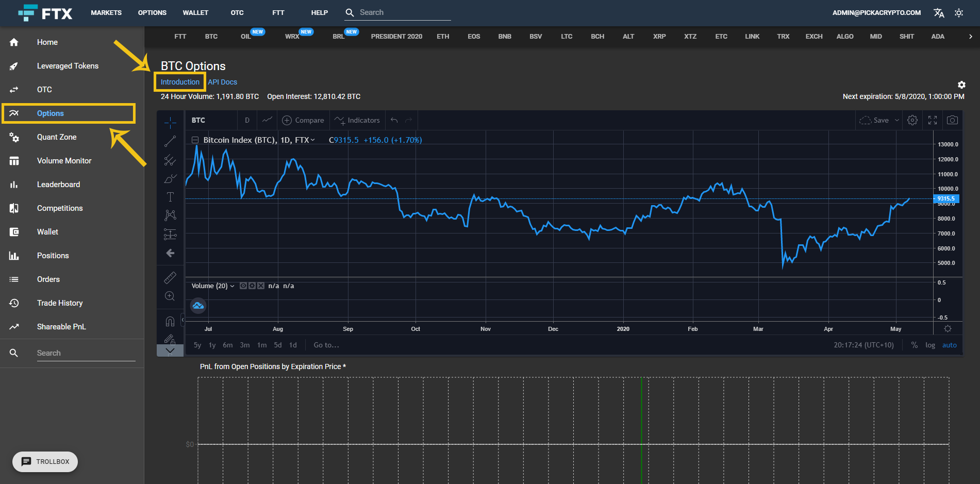Take a chart snapshot with camera icon
Image resolution: width=980 pixels, height=484 pixels.
click(x=953, y=120)
